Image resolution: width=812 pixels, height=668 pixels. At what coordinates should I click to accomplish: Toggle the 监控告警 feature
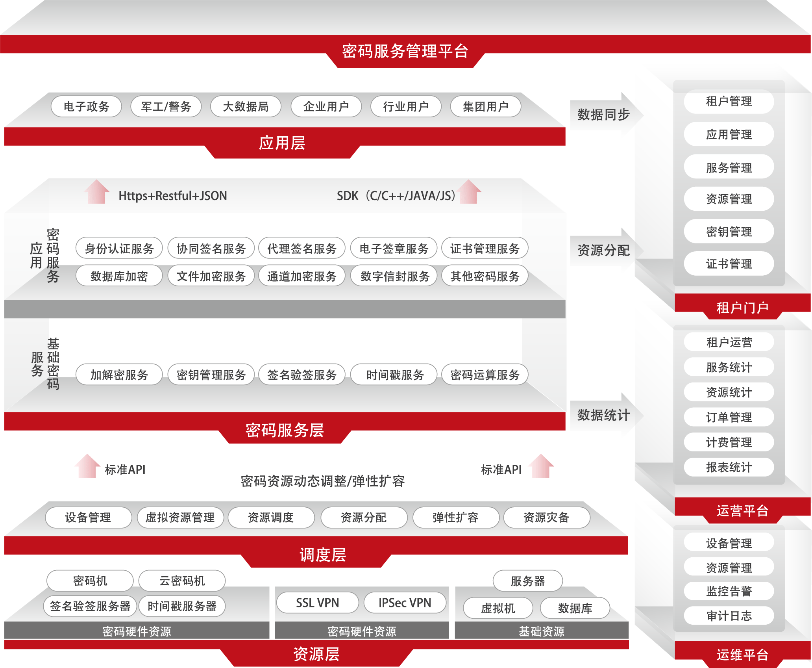pos(729,591)
